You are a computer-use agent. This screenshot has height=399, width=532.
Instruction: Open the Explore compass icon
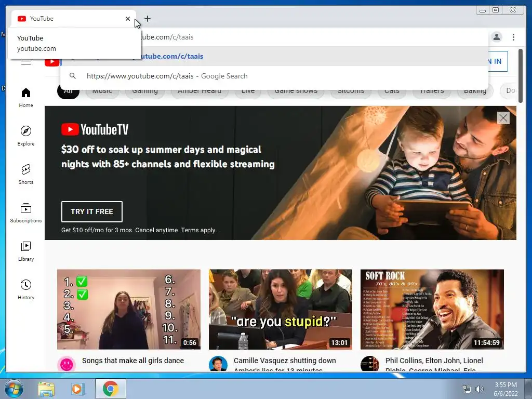tap(26, 131)
